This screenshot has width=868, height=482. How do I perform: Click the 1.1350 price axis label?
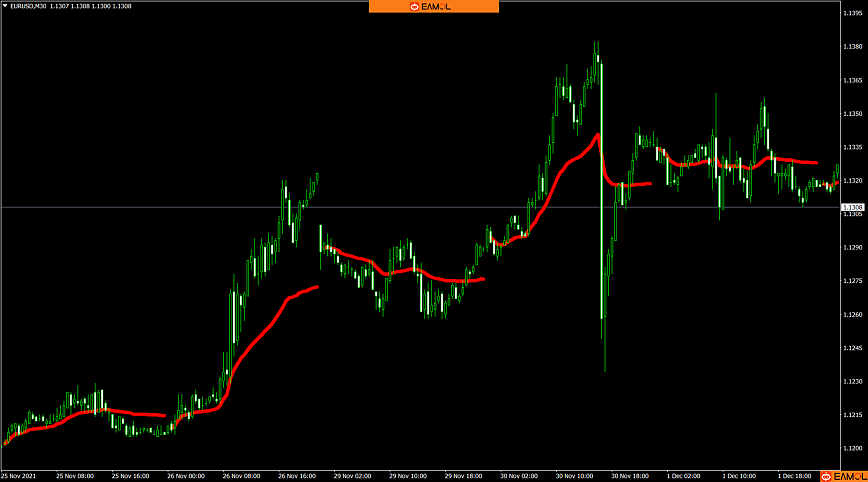pyautogui.click(x=852, y=114)
